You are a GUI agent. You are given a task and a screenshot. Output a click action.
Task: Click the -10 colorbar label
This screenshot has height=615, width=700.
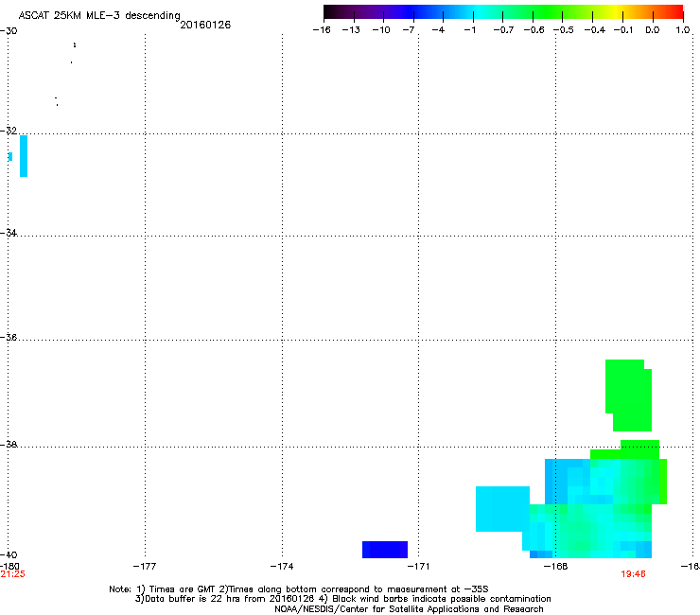[381, 30]
